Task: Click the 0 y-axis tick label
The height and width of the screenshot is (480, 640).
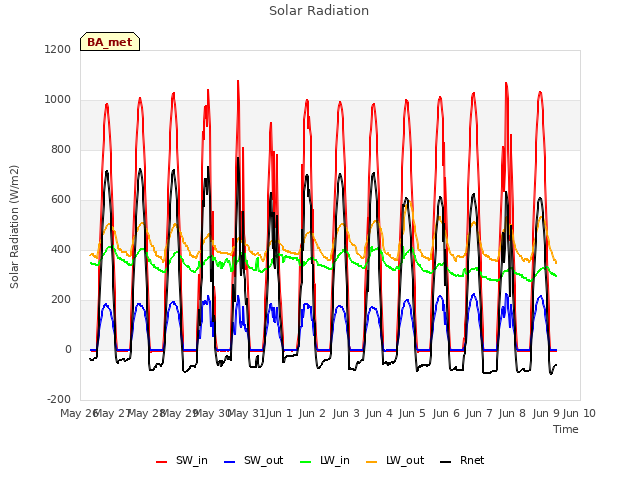Action: coord(68,350)
